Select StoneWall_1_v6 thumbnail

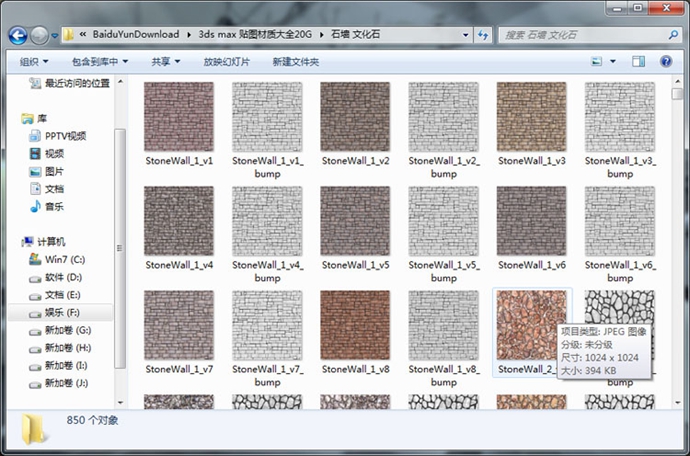(532, 221)
